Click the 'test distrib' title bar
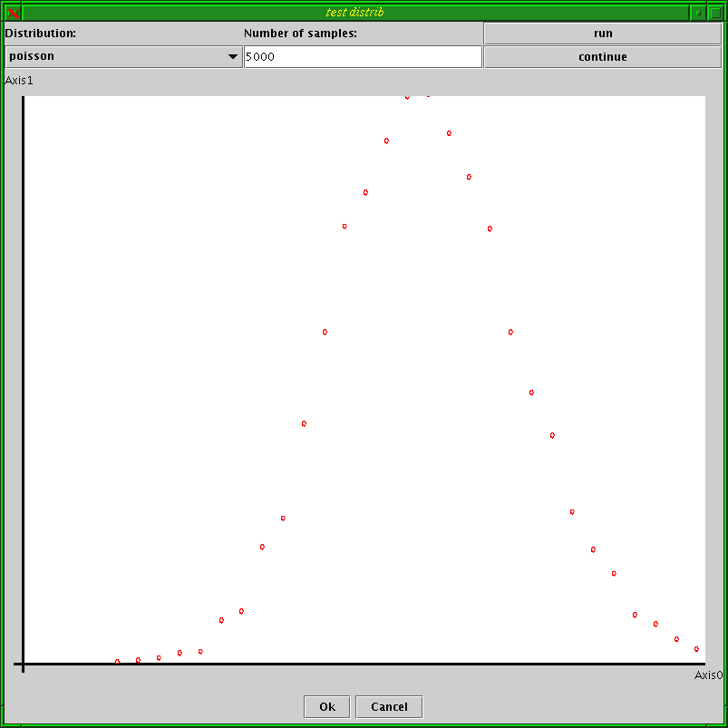Screen dimensions: 728x728 pyautogui.click(x=354, y=13)
